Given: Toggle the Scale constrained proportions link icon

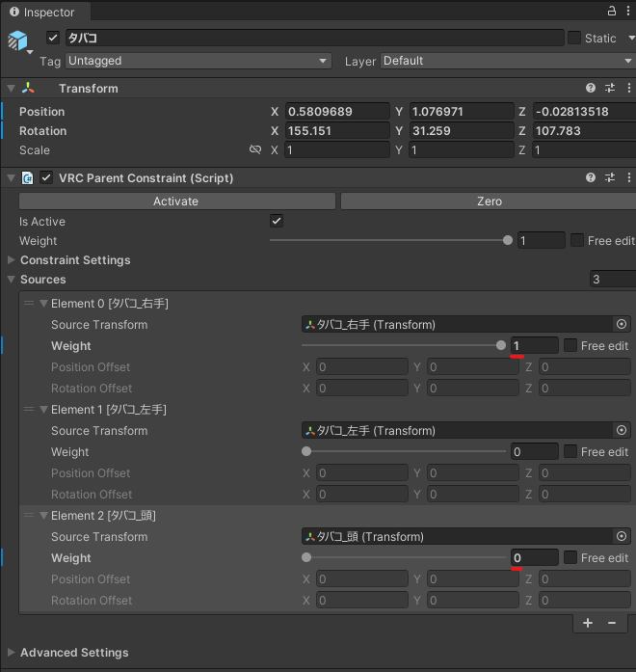Looking at the screenshot, I should click(x=255, y=149).
